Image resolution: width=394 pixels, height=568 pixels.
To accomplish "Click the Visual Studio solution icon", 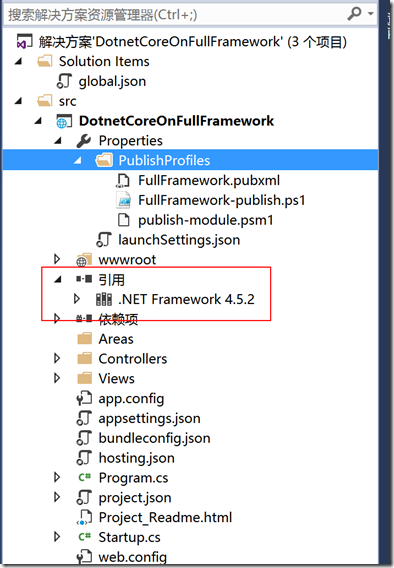I will (x=24, y=42).
